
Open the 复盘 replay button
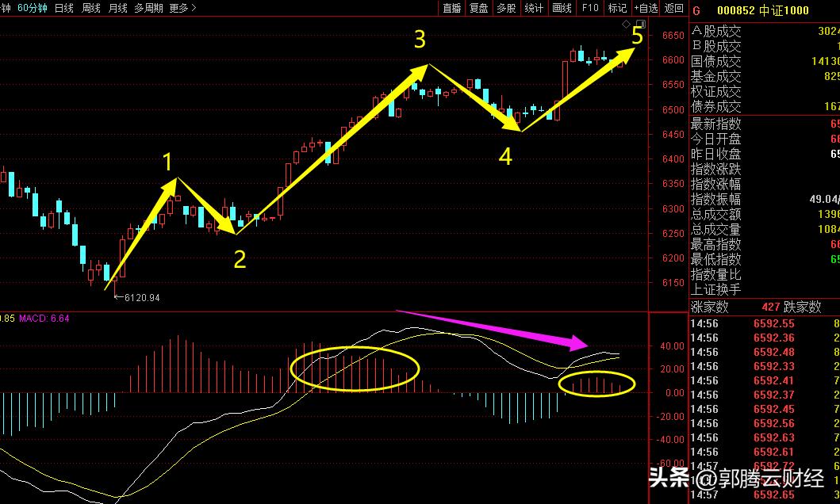point(479,8)
